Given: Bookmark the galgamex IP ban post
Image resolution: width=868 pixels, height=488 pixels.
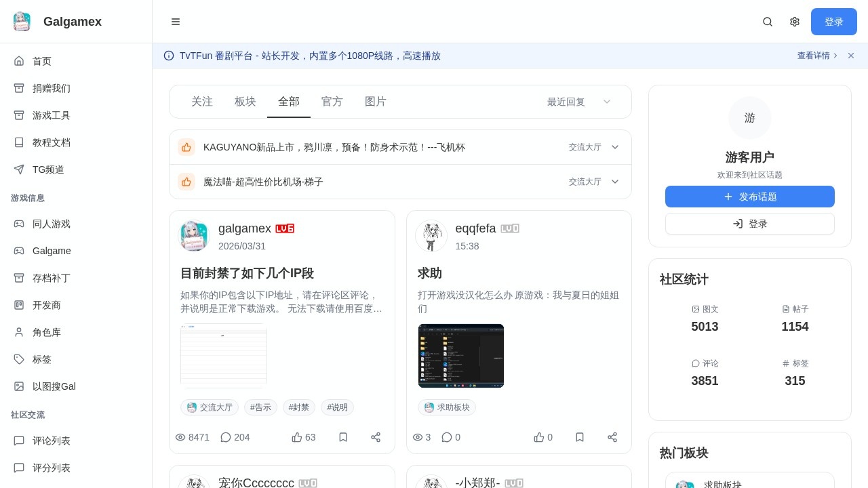Looking at the screenshot, I should pyautogui.click(x=343, y=437).
